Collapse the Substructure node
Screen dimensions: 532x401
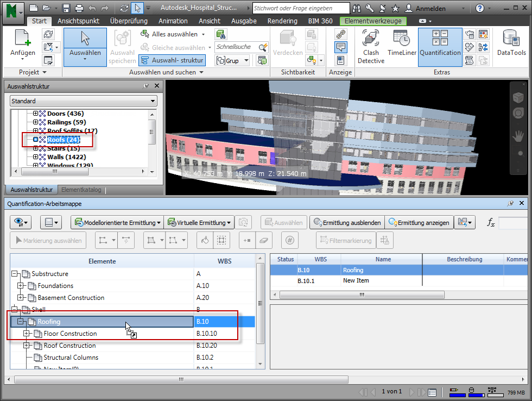click(14, 274)
